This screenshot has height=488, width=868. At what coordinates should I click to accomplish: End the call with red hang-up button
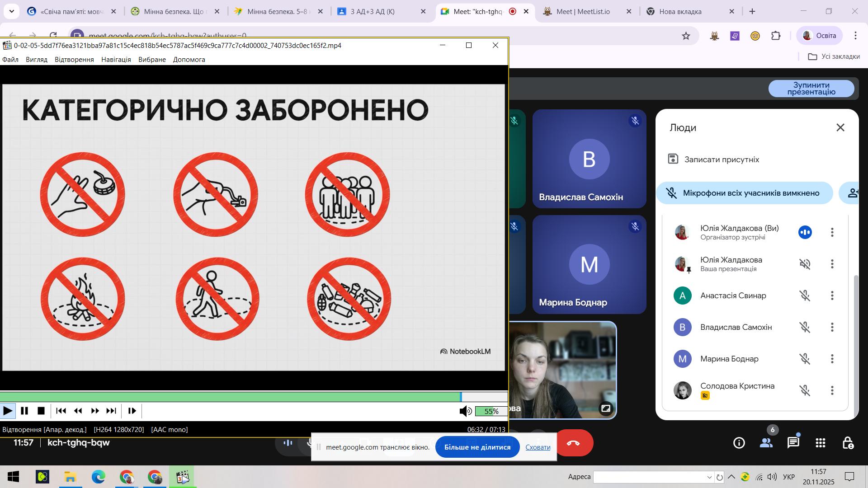click(x=573, y=443)
